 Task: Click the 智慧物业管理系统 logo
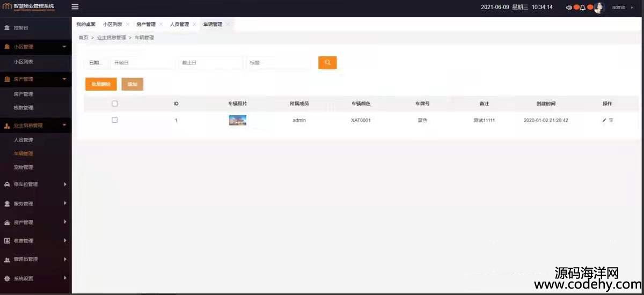28,6
